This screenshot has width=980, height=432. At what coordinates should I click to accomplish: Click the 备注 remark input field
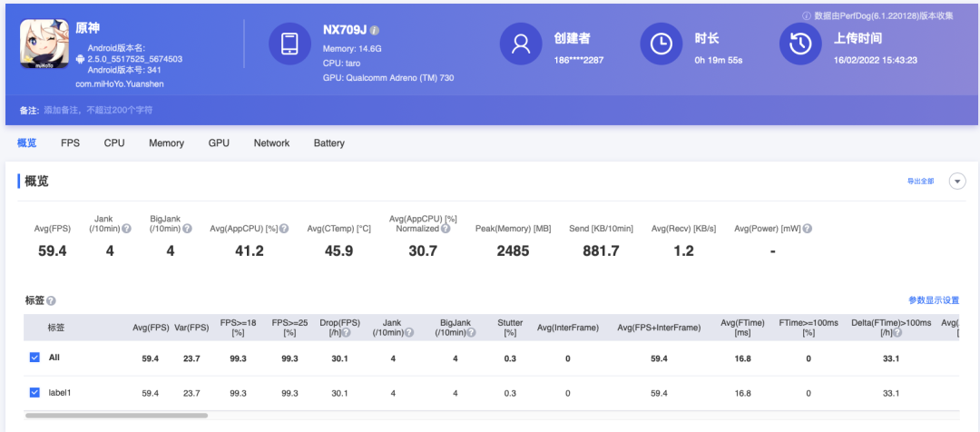click(x=100, y=110)
